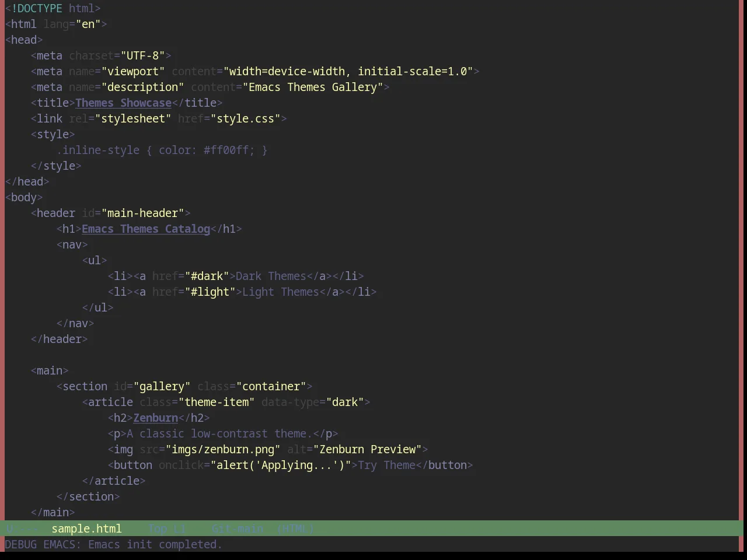Image resolution: width=747 pixels, height=560 pixels.
Task: Click the rel attribute name
Action: coord(79,118)
